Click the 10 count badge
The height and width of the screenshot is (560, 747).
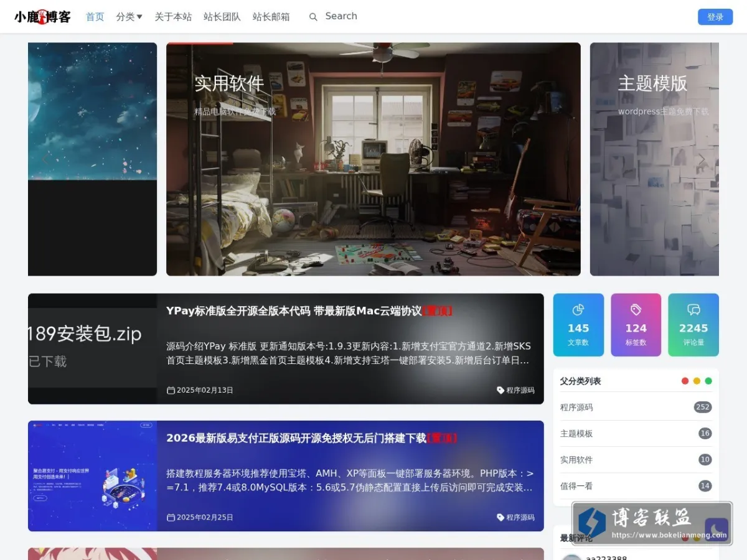pos(705,460)
